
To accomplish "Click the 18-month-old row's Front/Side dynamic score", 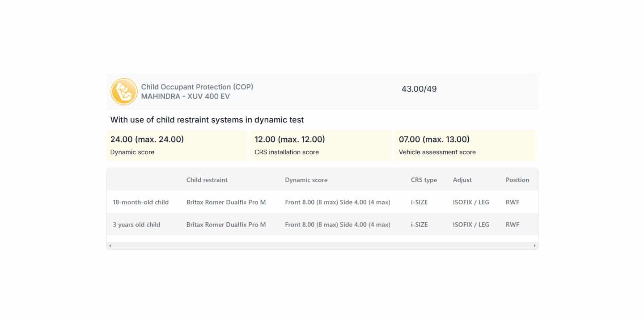I will point(338,202).
